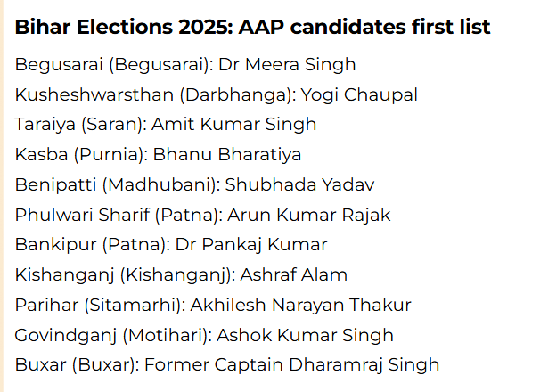This screenshot has height=392, width=540.
Task: Select the Govindganj Ashok Kumar Singh entry
Action: [x=204, y=336]
